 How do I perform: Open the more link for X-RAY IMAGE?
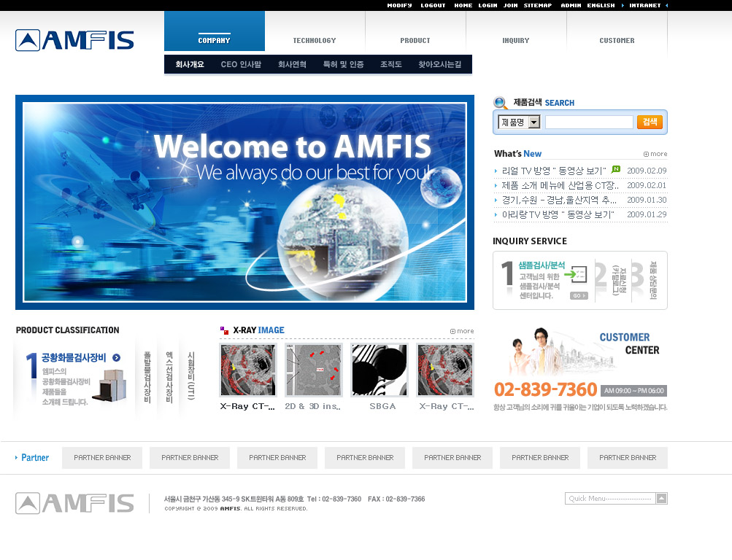462,331
